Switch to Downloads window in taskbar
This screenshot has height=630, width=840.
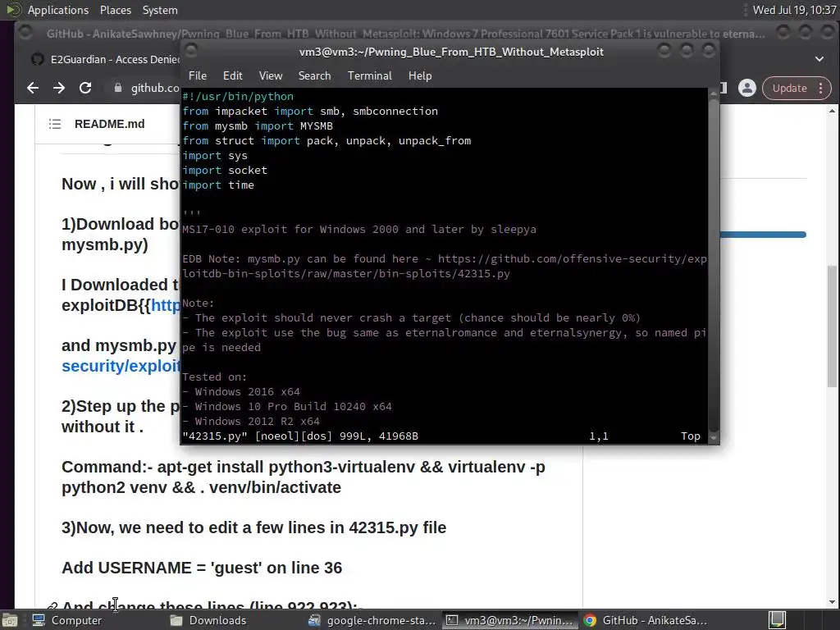point(208,620)
